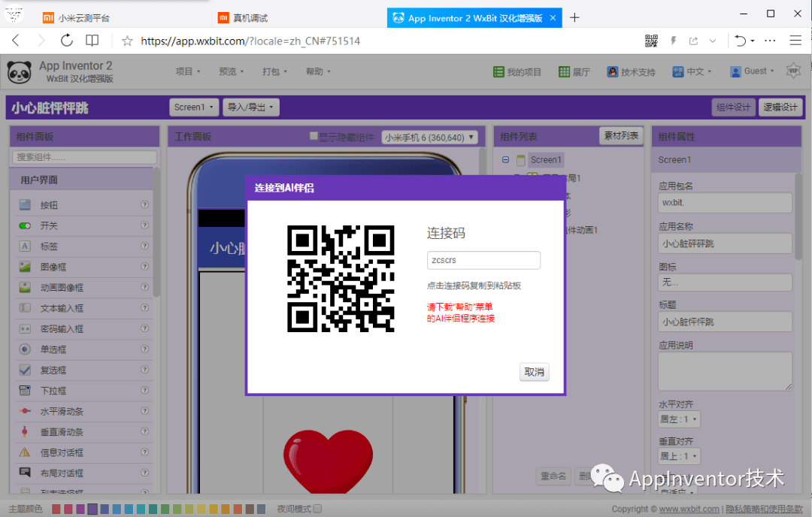
Task: Click the App Inventor panda logo
Action: click(19, 72)
